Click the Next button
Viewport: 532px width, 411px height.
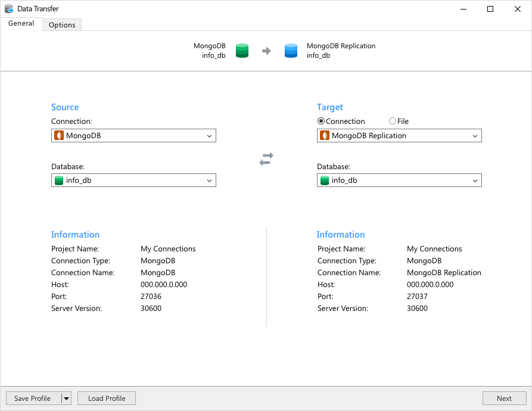(x=504, y=398)
